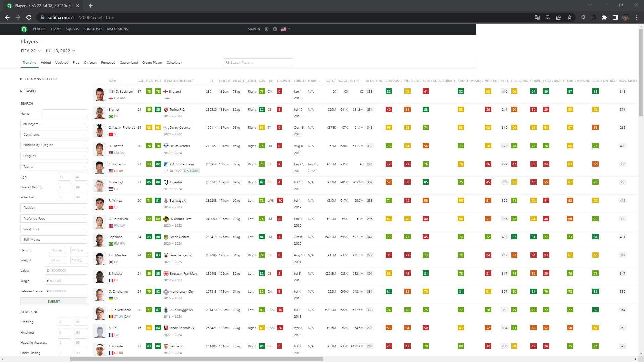Reload the page with the refresh button
Image resolution: width=644 pixels, height=362 pixels.
pyautogui.click(x=29, y=17)
